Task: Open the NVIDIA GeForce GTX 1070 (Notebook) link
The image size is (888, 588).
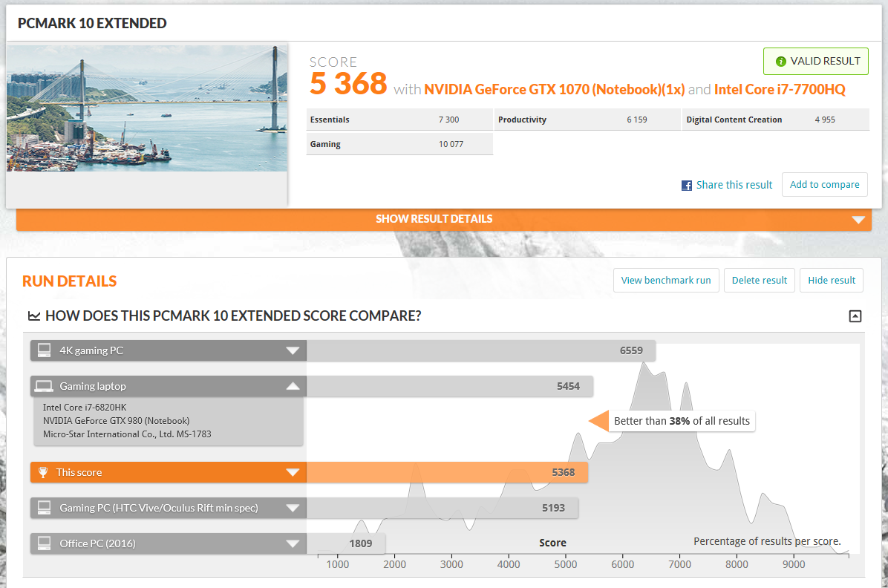Action: coord(555,90)
